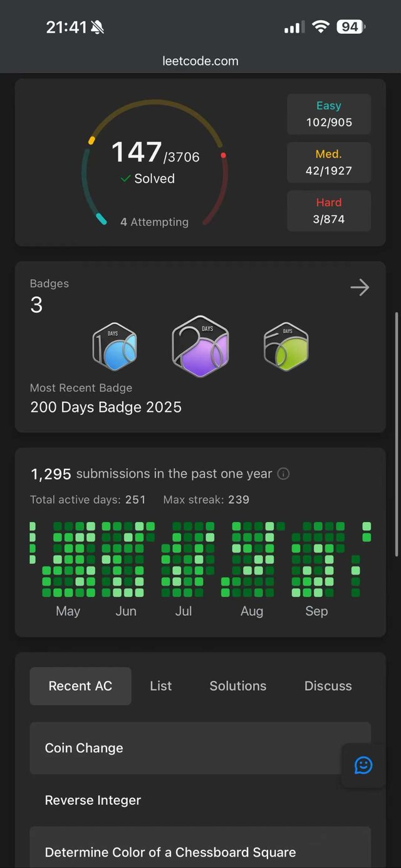Screen dimensions: 401x868
Task: Open the Solutions tab
Action: [x=238, y=686]
